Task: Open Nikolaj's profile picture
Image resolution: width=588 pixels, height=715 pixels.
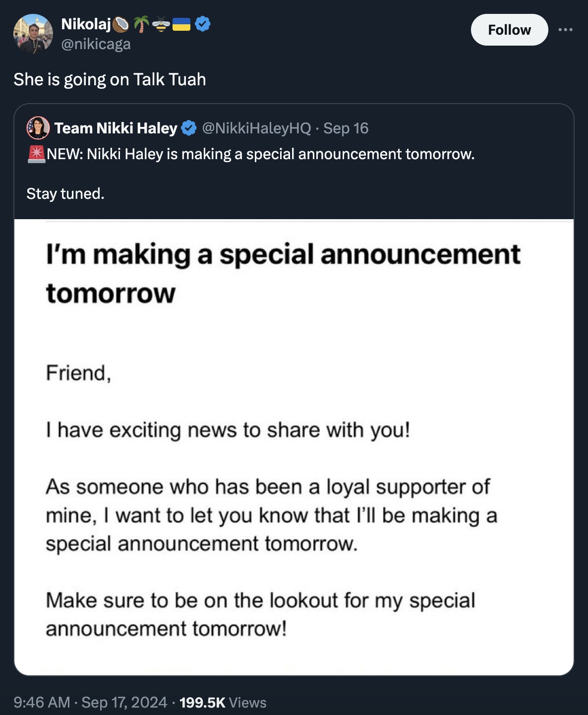Action: (33, 33)
